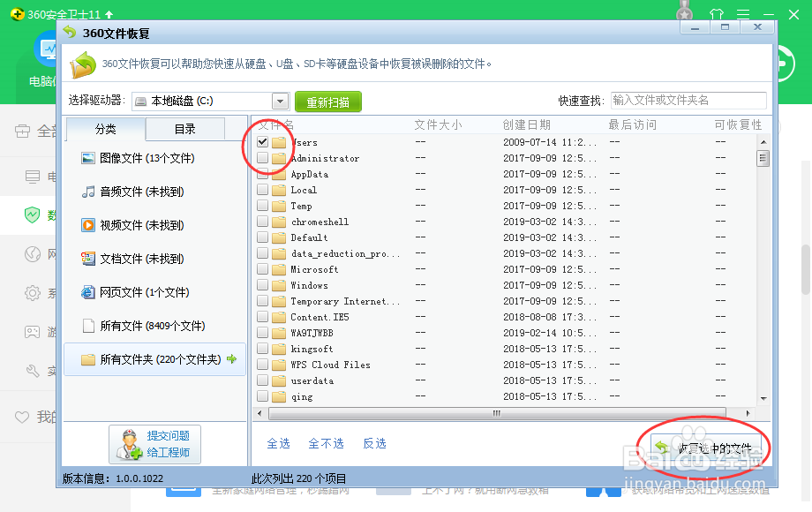Viewport: 812px width, 512px height.
Task: Check the Administrator folder checkbox
Action: 262,158
